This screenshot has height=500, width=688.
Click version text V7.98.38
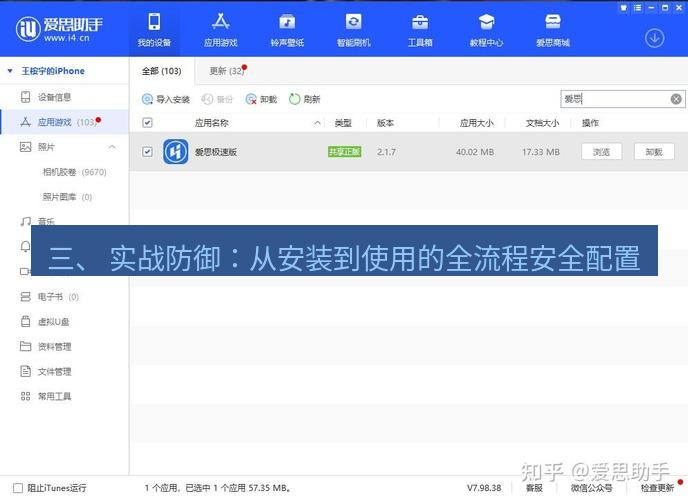point(484,488)
